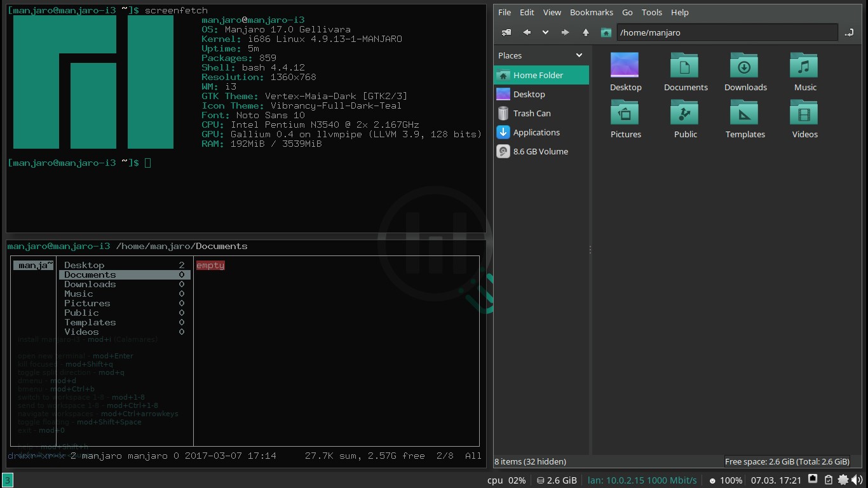868x488 pixels.
Task: Go forward in file manager
Action: (565, 32)
